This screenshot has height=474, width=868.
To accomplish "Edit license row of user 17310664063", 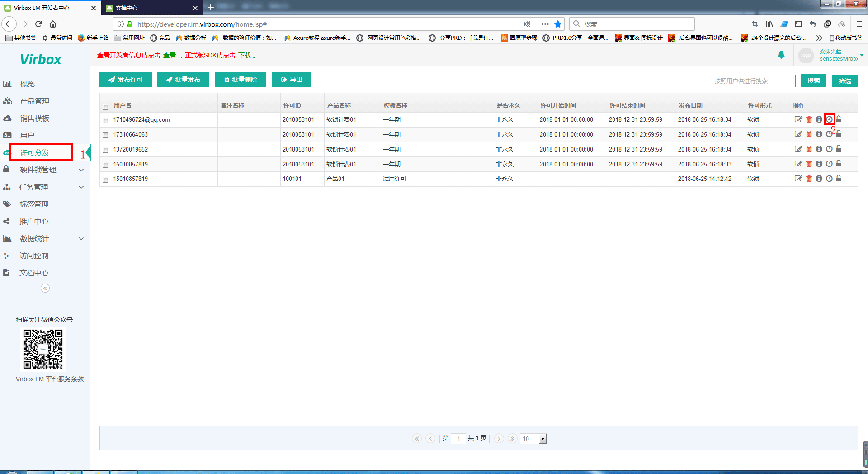I will point(798,134).
